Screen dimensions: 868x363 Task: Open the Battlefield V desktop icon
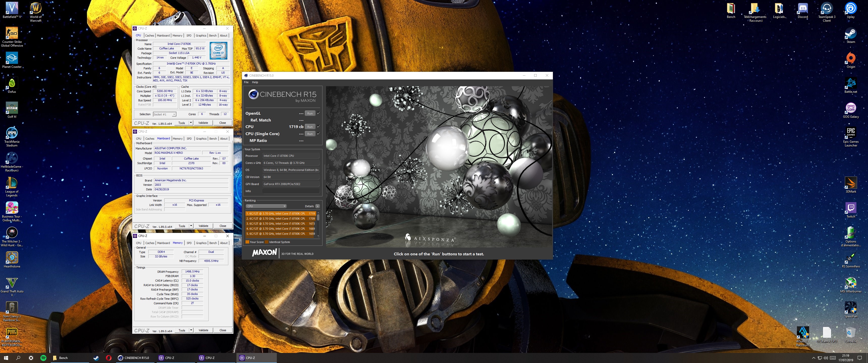point(12,10)
